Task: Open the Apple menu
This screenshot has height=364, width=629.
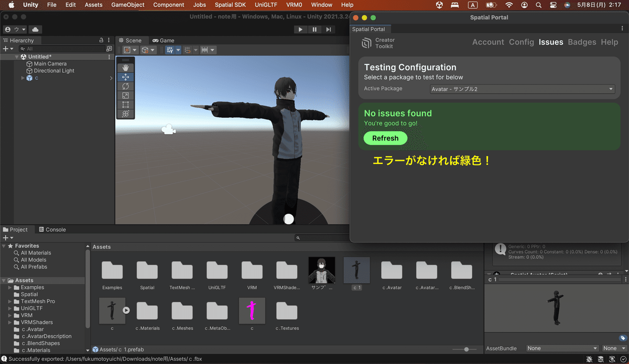Action: [11, 5]
